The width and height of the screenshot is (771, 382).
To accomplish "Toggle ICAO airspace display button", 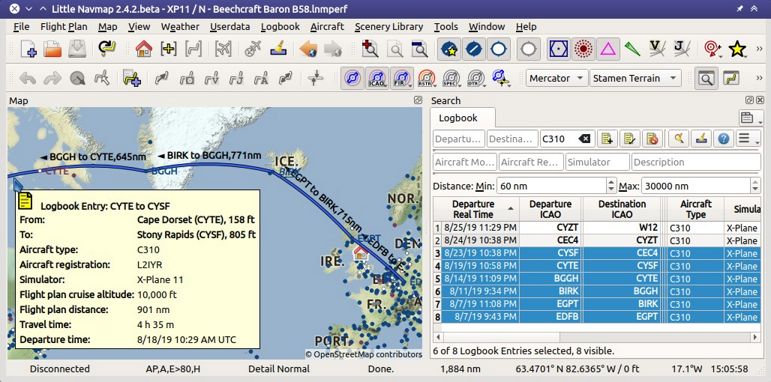I will [x=377, y=78].
